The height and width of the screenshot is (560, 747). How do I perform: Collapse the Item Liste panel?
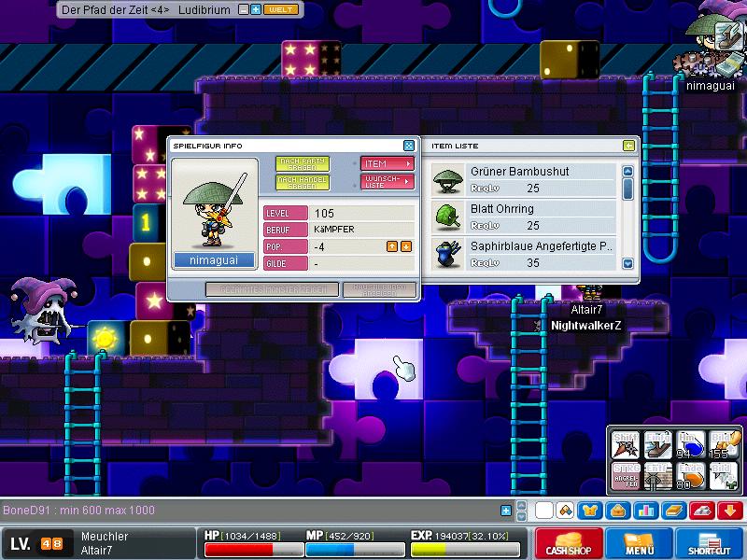coord(628,146)
